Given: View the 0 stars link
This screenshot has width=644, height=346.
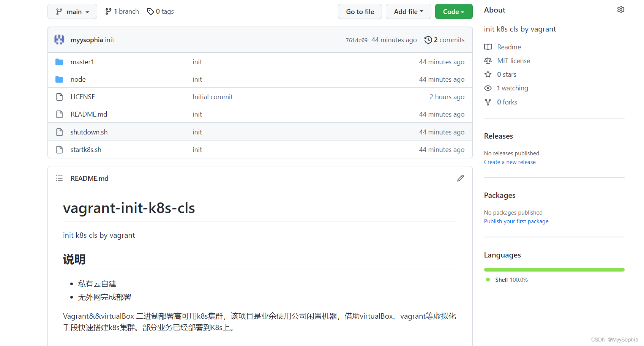Looking at the screenshot, I should tap(507, 74).
